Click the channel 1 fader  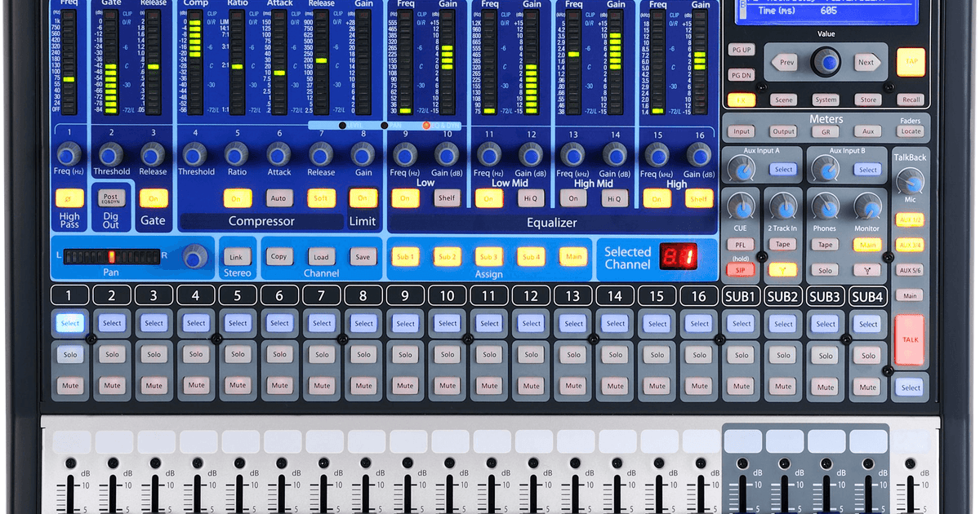point(69,498)
